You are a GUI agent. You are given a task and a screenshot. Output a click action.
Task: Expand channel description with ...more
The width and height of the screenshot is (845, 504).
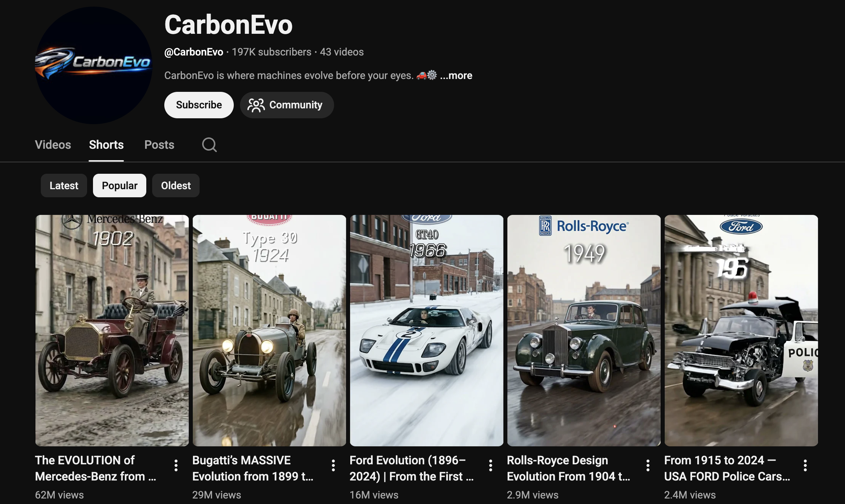tap(456, 75)
